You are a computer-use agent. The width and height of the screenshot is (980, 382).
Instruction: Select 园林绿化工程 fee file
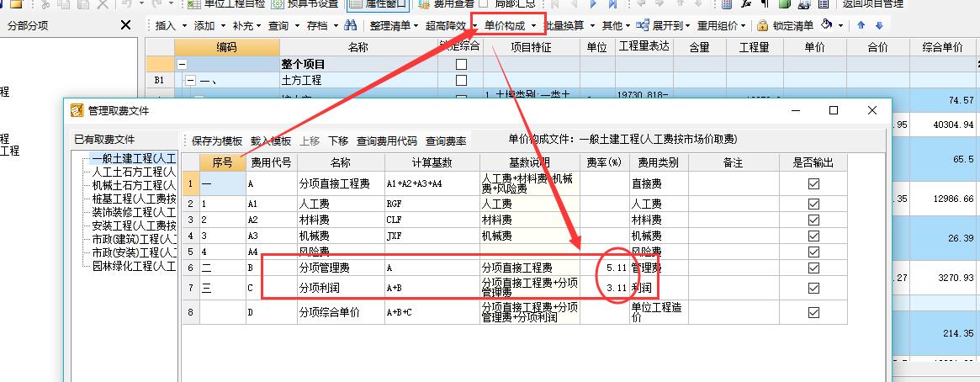tap(134, 267)
